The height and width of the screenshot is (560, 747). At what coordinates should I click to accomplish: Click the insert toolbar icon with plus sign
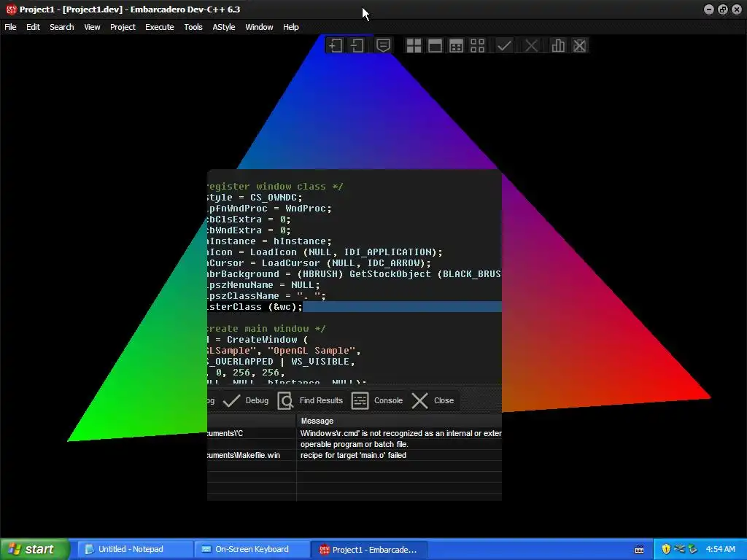[336, 46]
